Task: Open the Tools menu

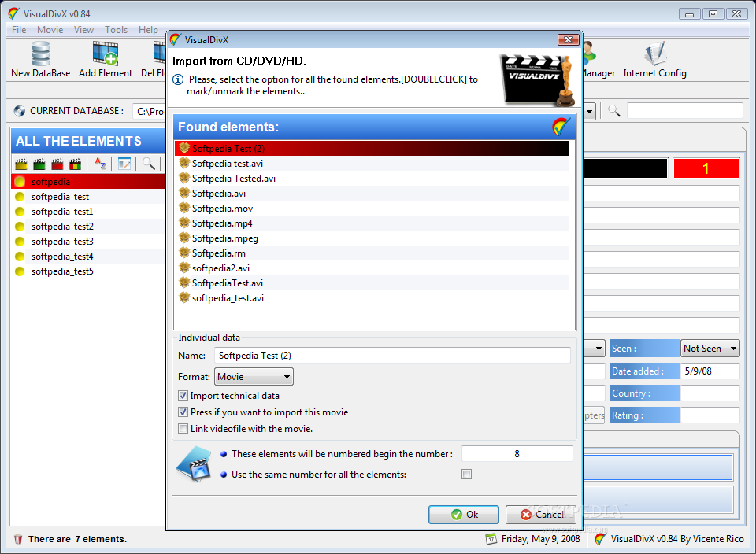Action: pyautogui.click(x=117, y=30)
